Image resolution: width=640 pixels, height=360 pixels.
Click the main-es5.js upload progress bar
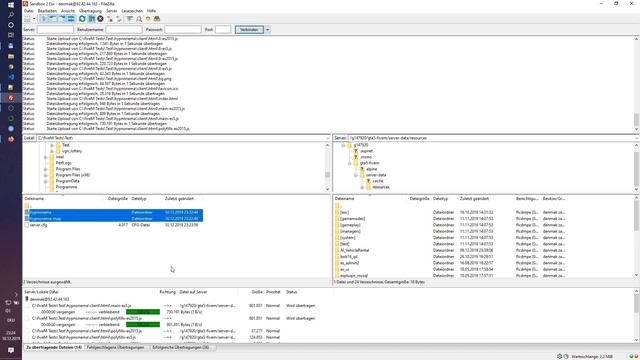[x=143, y=312]
